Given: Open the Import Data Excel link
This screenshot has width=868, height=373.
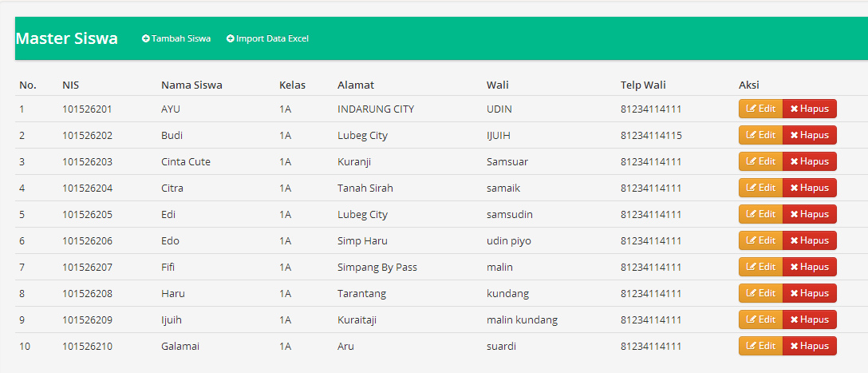Looking at the screenshot, I should click(x=272, y=38).
